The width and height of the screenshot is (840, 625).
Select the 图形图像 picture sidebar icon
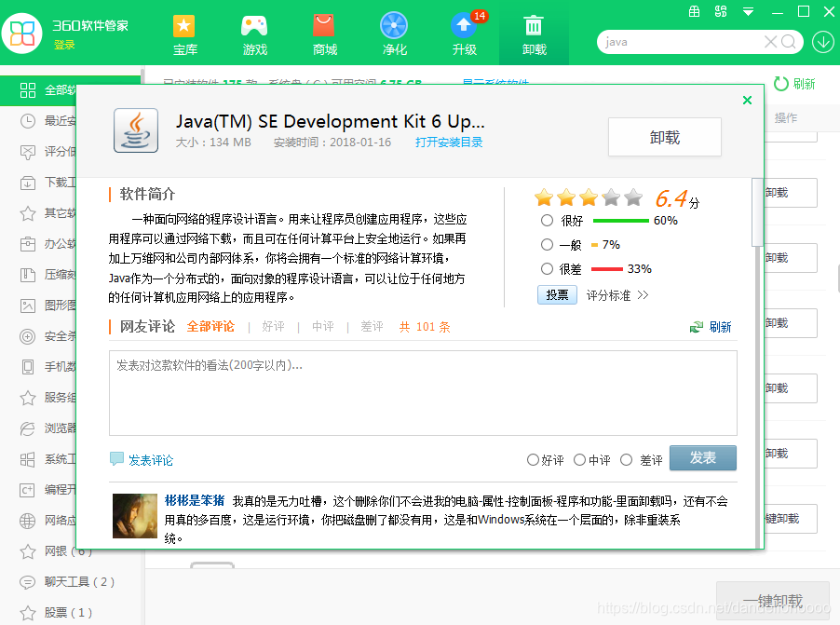pos(28,306)
